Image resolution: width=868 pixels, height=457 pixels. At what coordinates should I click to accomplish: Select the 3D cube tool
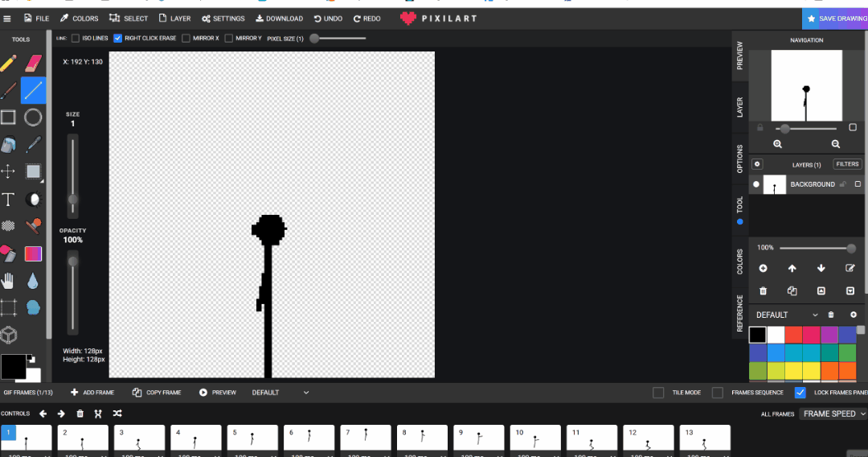pyautogui.click(x=8, y=336)
